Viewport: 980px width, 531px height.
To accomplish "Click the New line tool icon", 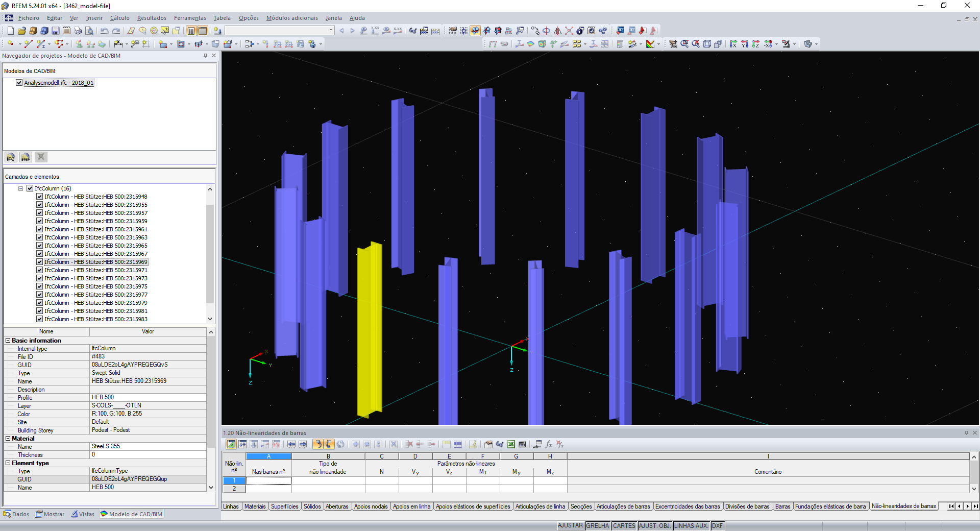I will (28, 44).
